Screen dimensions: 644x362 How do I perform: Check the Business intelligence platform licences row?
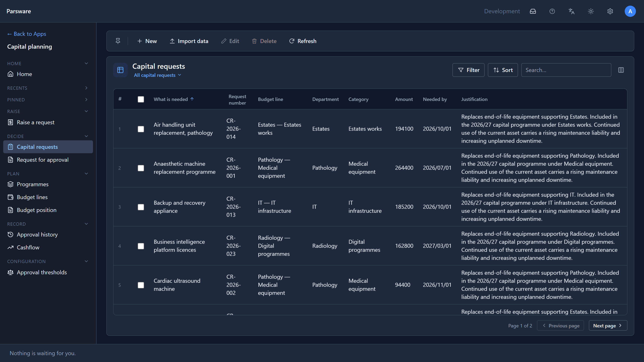[141, 246]
